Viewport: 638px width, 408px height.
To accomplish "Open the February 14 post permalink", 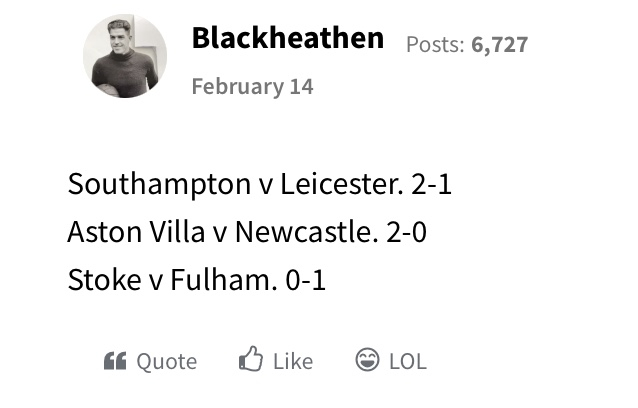I will (x=252, y=87).
